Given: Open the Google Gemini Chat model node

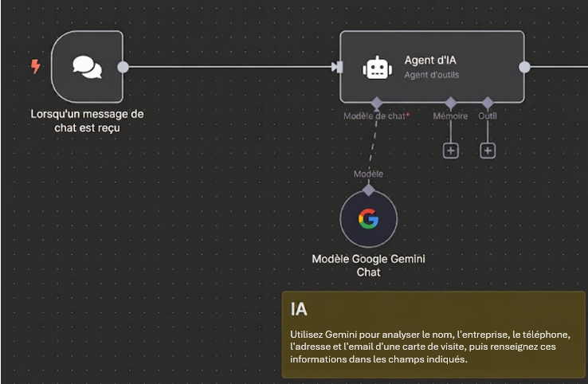Looking at the screenshot, I should click(x=369, y=219).
